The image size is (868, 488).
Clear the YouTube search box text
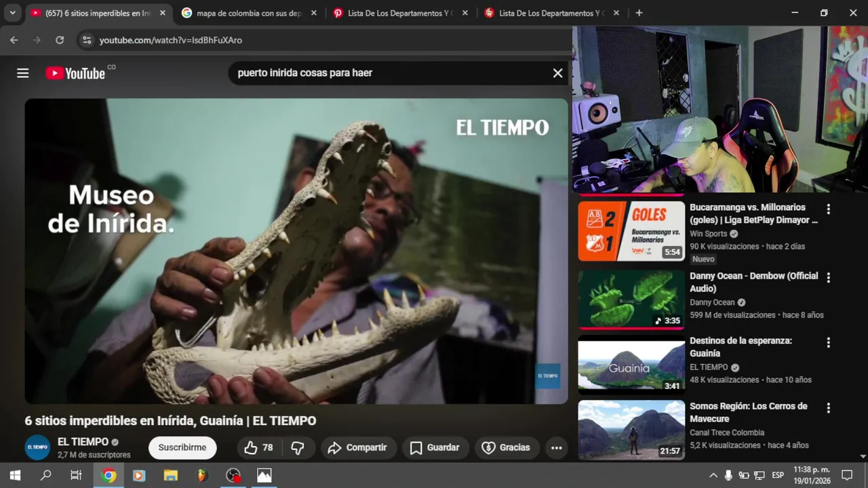tap(557, 73)
